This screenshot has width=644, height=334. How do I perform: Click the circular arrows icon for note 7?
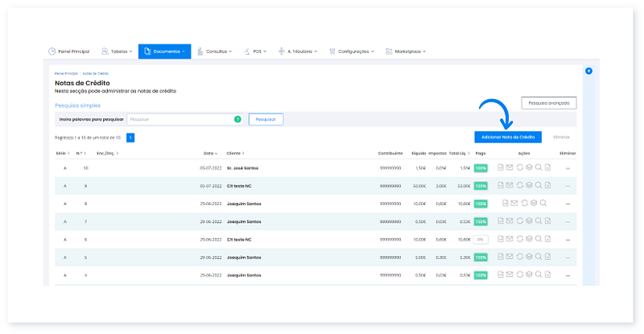(x=519, y=221)
